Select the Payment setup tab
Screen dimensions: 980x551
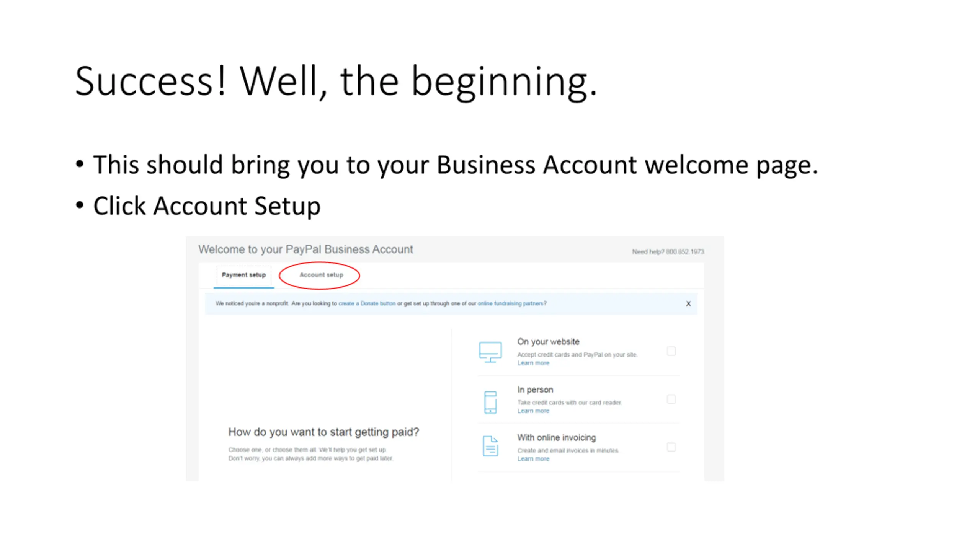(x=243, y=275)
